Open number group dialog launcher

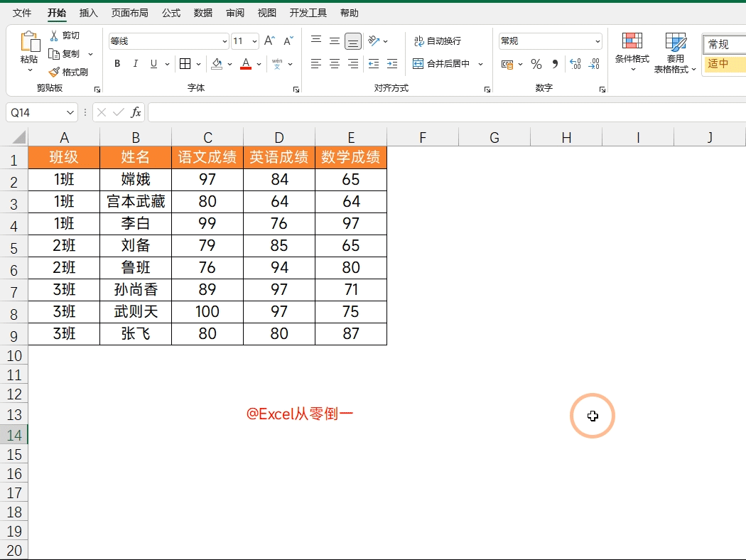pyautogui.click(x=602, y=90)
